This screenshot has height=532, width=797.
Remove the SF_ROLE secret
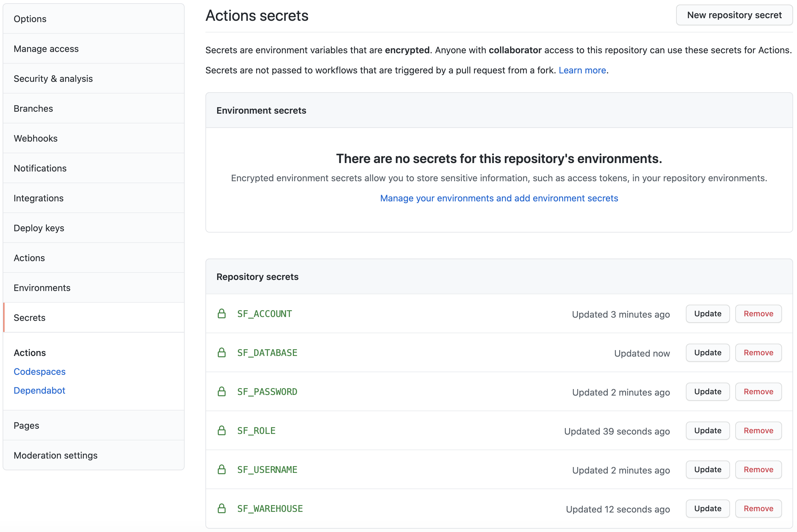[758, 431]
